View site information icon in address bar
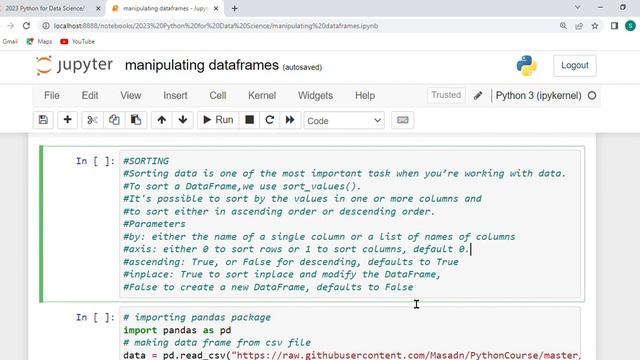Image resolution: width=640 pixels, height=360 pixels. pos(46,26)
